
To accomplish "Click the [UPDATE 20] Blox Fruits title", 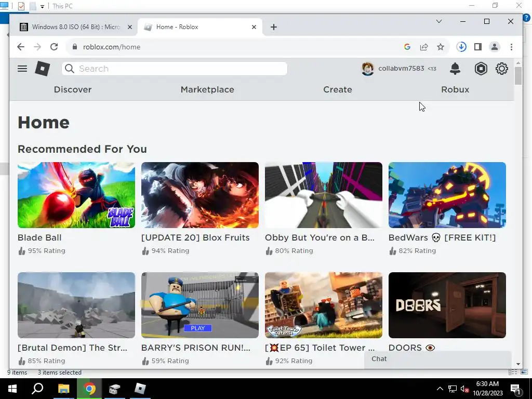I will [195, 237].
